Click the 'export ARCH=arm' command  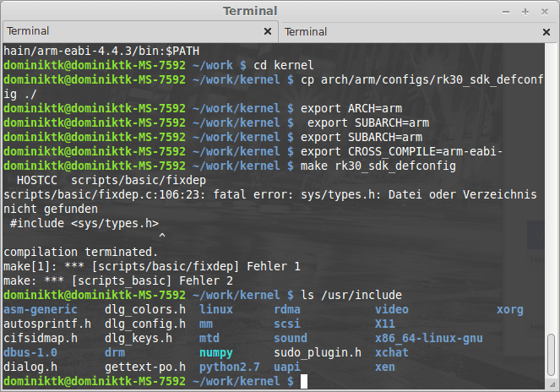point(351,109)
